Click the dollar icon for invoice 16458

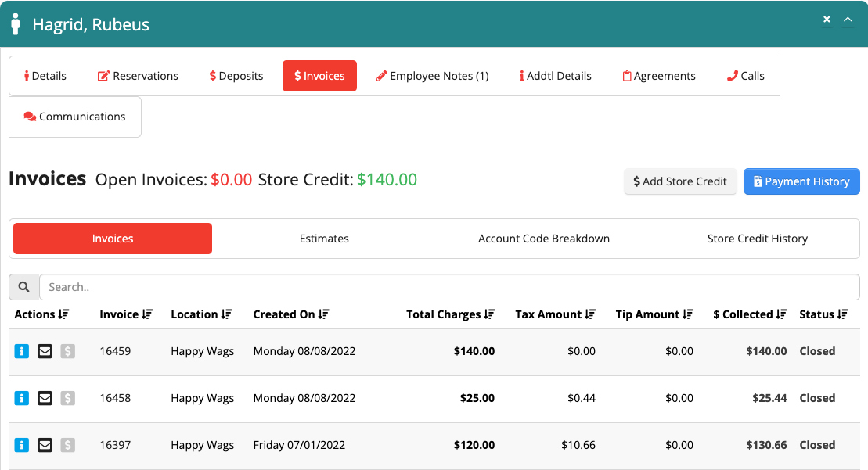pos(67,398)
